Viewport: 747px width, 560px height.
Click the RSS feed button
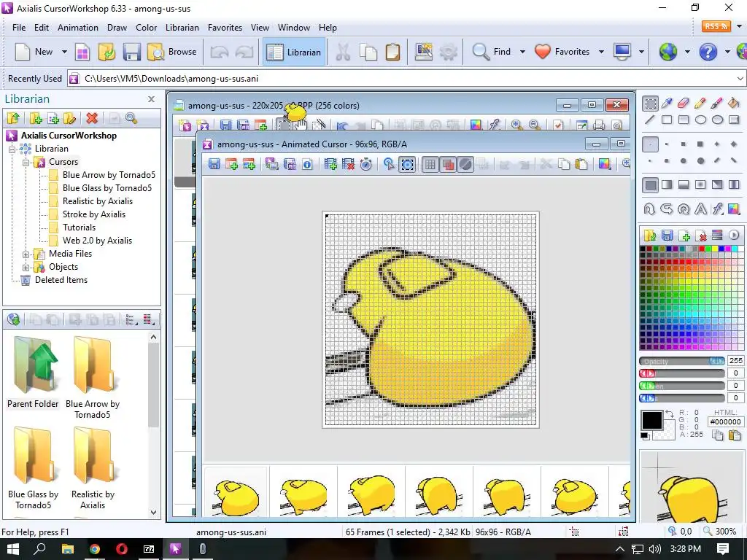click(x=716, y=26)
